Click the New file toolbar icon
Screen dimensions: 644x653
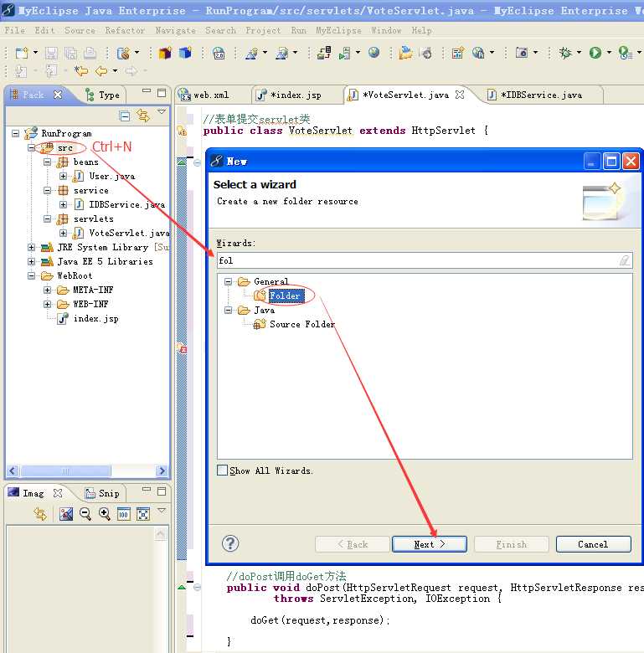point(21,53)
